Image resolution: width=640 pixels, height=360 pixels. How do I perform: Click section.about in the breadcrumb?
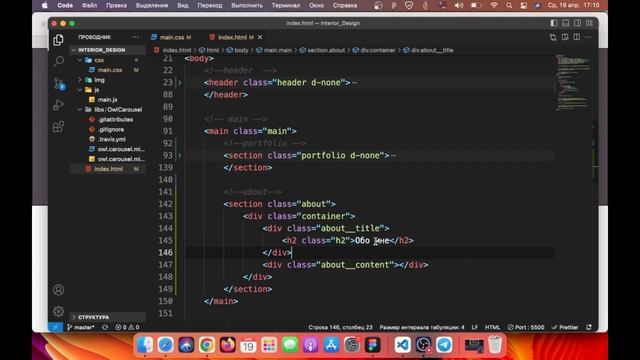coord(326,50)
